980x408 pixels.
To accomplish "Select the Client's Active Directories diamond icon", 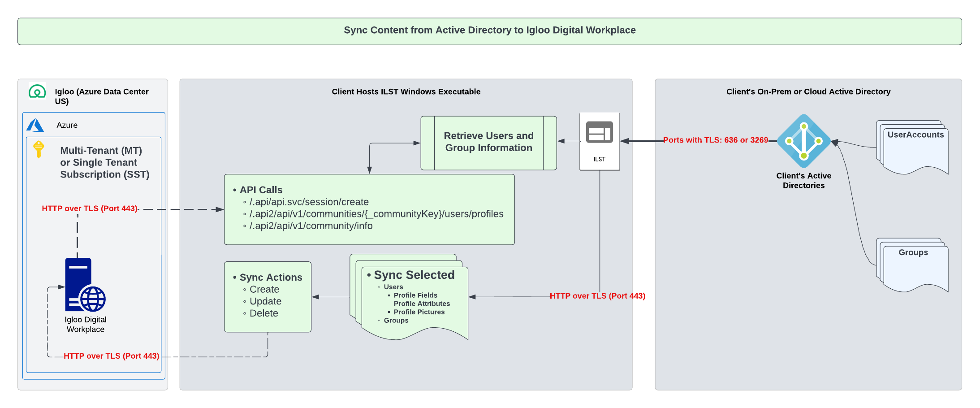I will point(803,141).
